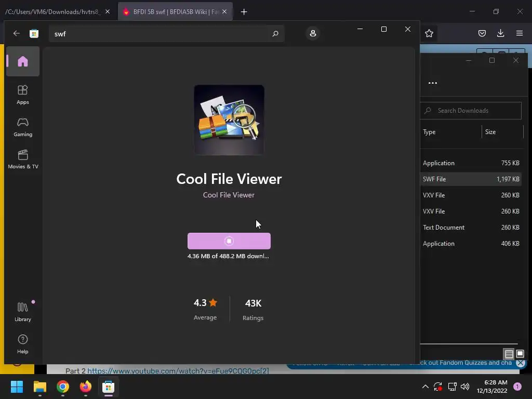Select the Text Document row
The height and width of the screenshot is (399, 532).
[x=471, y=228]
